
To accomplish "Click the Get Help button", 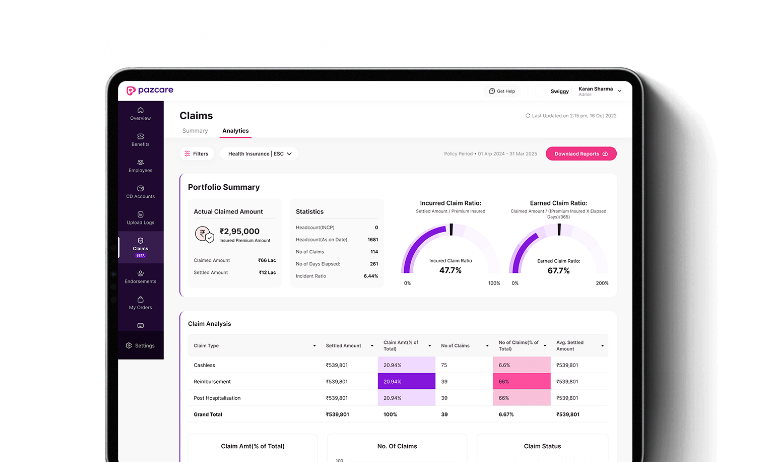I will coord(502,91).
